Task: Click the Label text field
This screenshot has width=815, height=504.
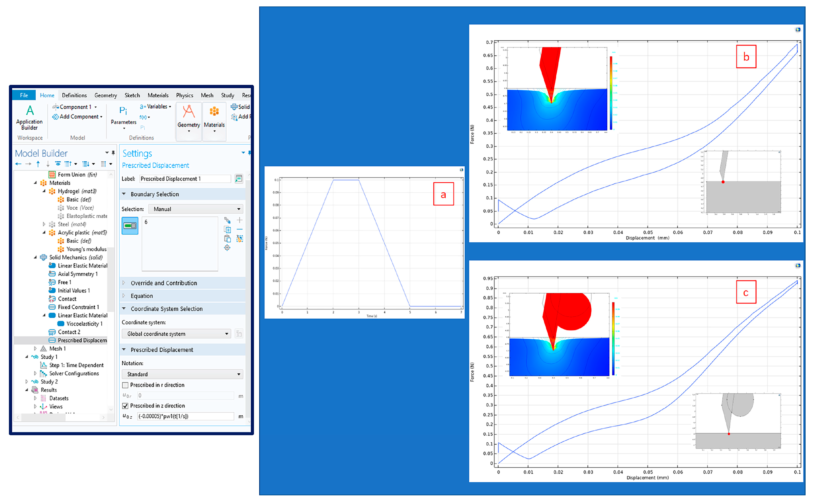Action: click(185, 179)
